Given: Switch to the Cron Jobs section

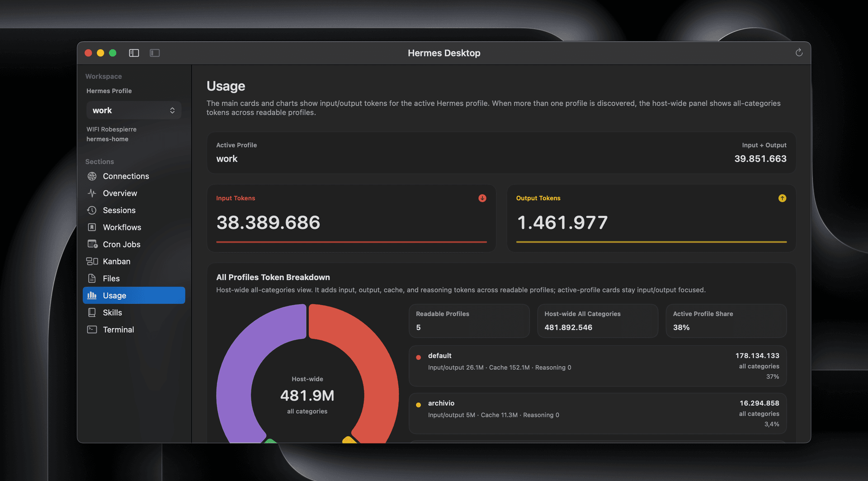Looking at the screenshot, I should (x=134, y=244).
